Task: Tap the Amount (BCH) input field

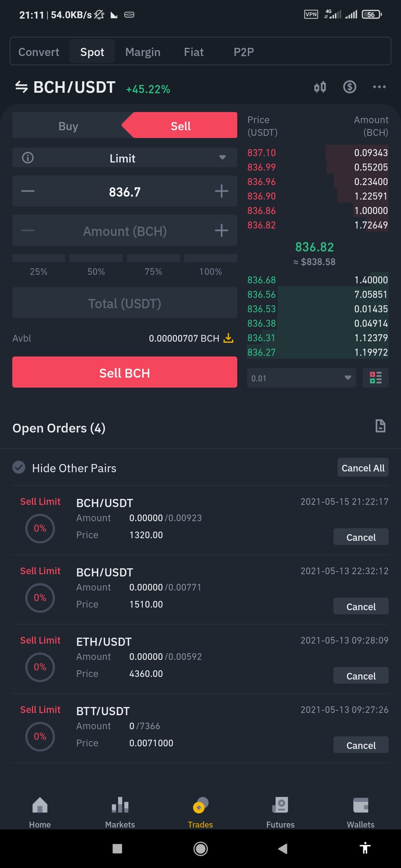Action: (x=125, y=230)
